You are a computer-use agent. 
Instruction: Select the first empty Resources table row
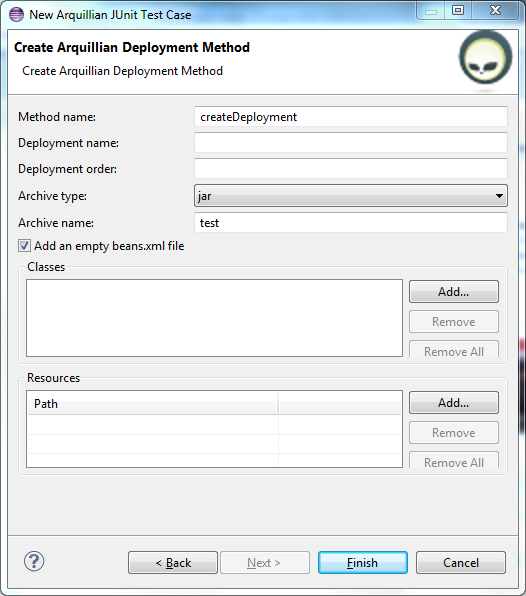pos(214,425)
